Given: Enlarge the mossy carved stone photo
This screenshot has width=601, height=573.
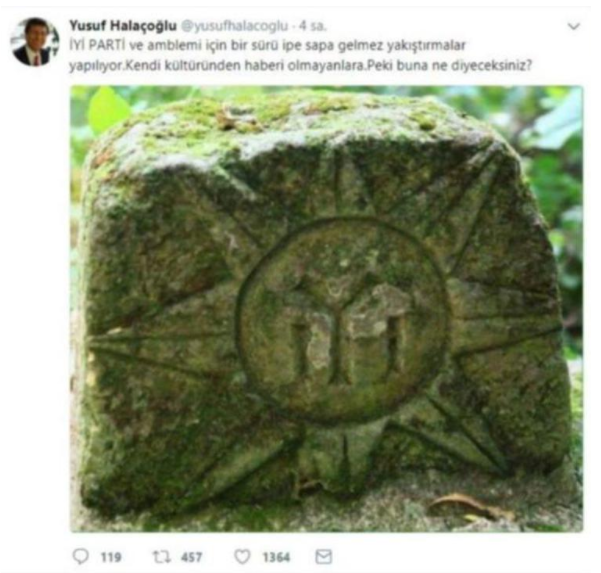Looking at the screenshot, I should (x=327, y=309).
